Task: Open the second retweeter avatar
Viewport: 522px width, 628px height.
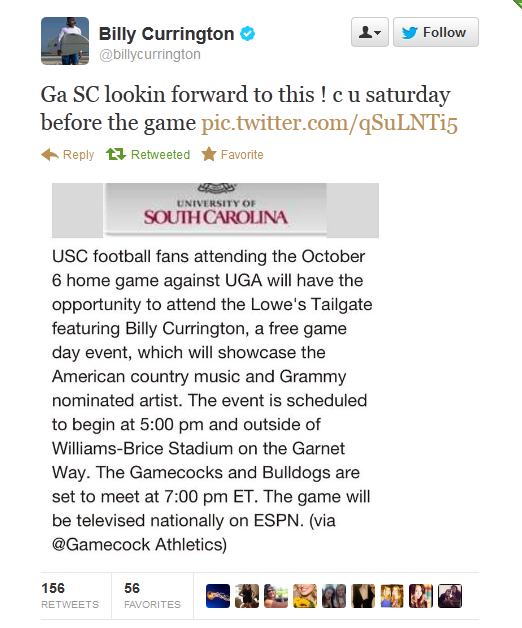Action: pyautogui.click(x=247, y=596)
